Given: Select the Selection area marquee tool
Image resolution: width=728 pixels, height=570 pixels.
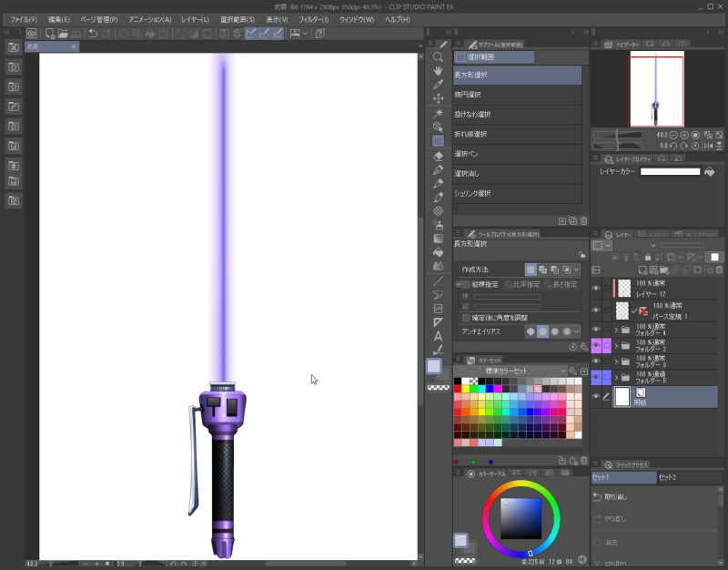Looking at the screenshot, I should [x=438, y=141].
